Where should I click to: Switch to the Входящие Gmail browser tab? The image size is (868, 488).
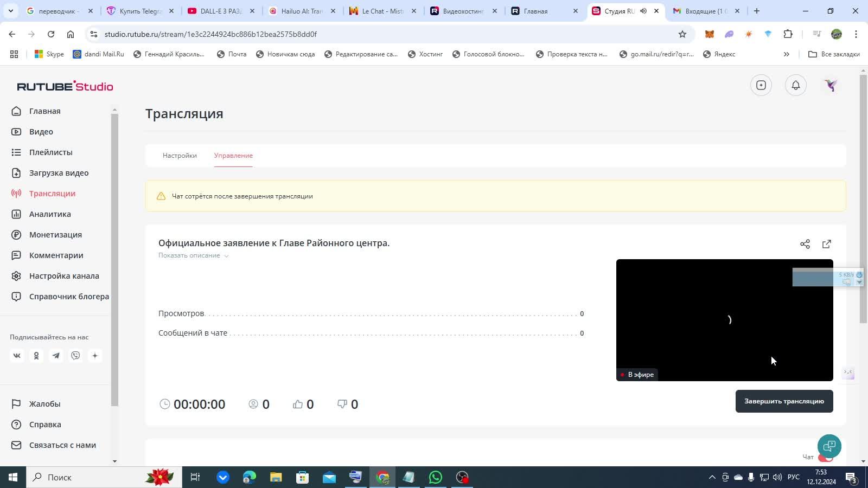coord(707,11)
